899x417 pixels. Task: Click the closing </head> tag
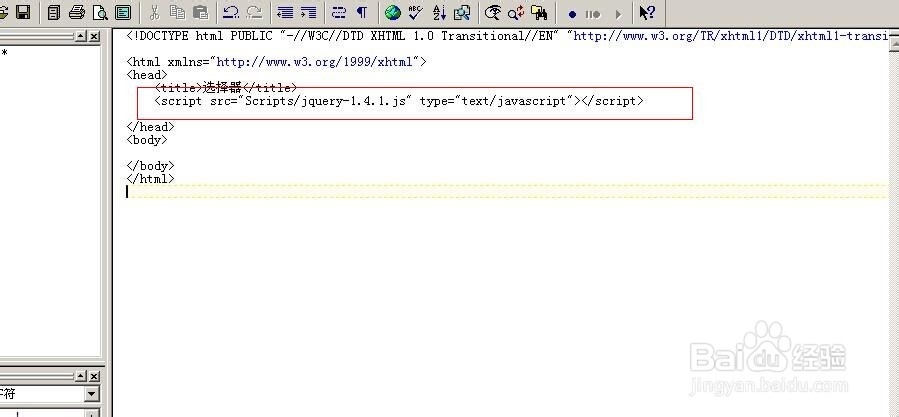point(150,127)
